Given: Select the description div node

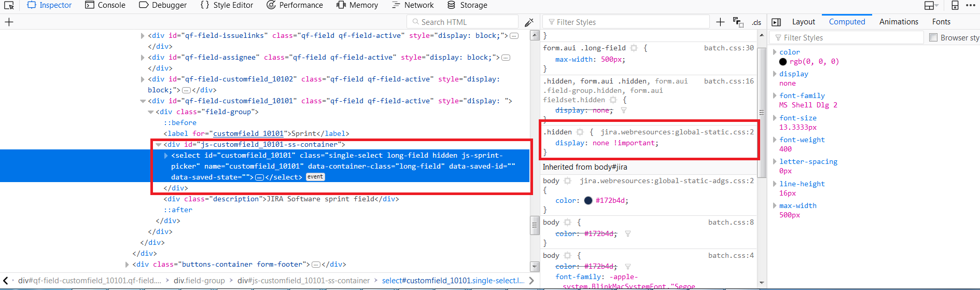Looking at the screenshot, I should coord(281,199).
